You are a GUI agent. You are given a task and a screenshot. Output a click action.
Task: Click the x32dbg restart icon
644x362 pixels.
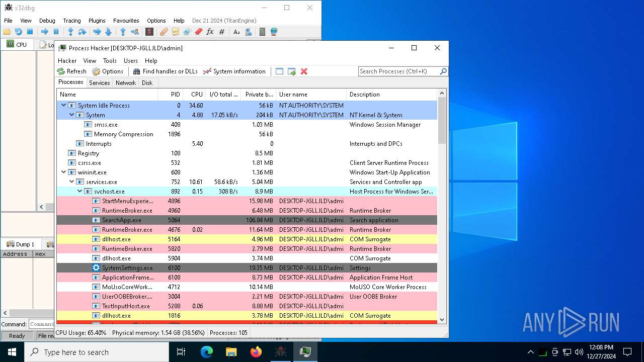19,32
